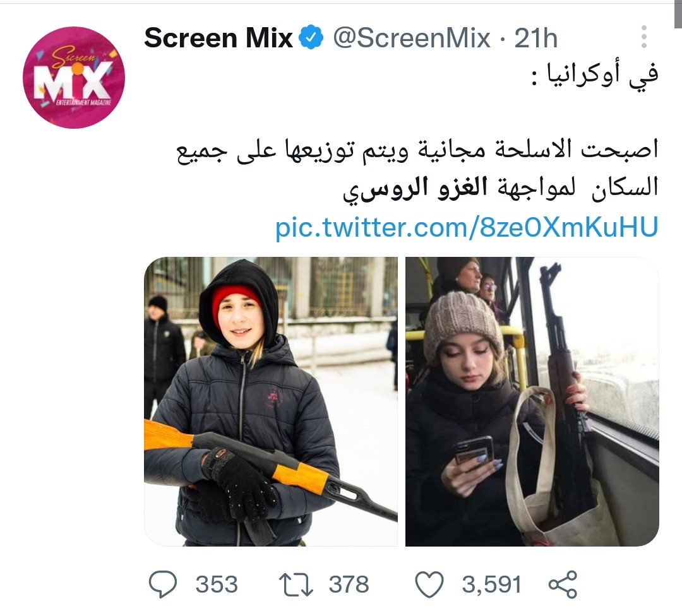
Task: Like the tweet with the heart icon
Action: pos(429,584)
